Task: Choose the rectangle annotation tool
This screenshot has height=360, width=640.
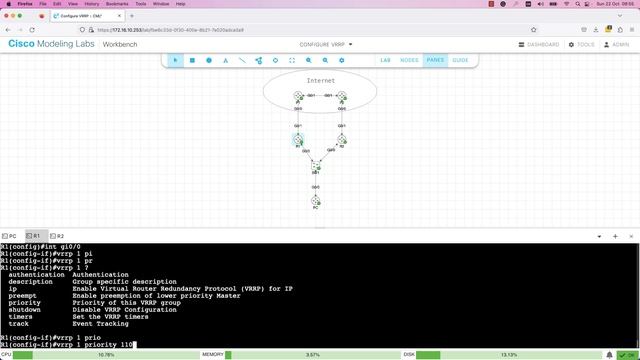Action: click(x=192, y=60)
